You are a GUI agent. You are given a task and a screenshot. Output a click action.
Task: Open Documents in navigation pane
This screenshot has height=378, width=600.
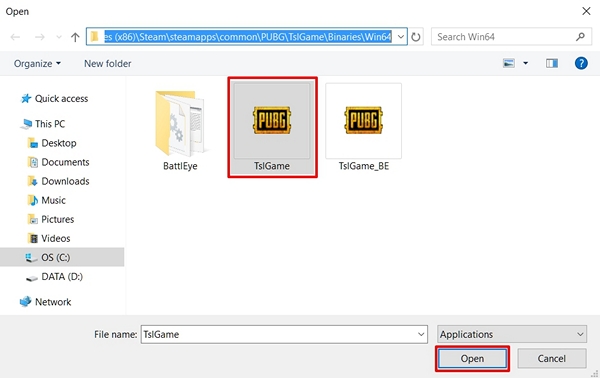[x=59, y=162]
